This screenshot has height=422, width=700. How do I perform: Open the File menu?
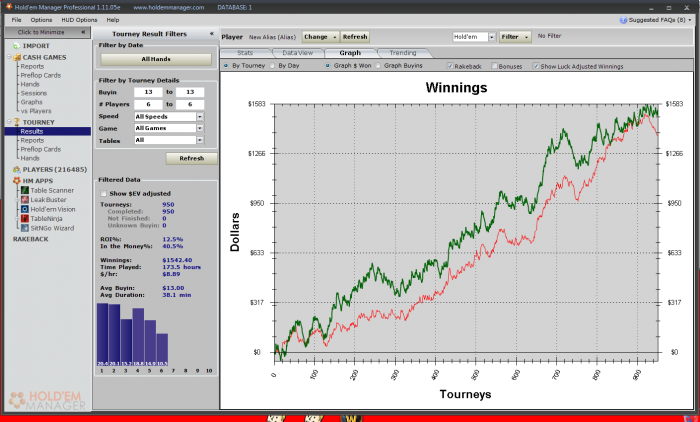pyautogui.click(x=17, y=20)
